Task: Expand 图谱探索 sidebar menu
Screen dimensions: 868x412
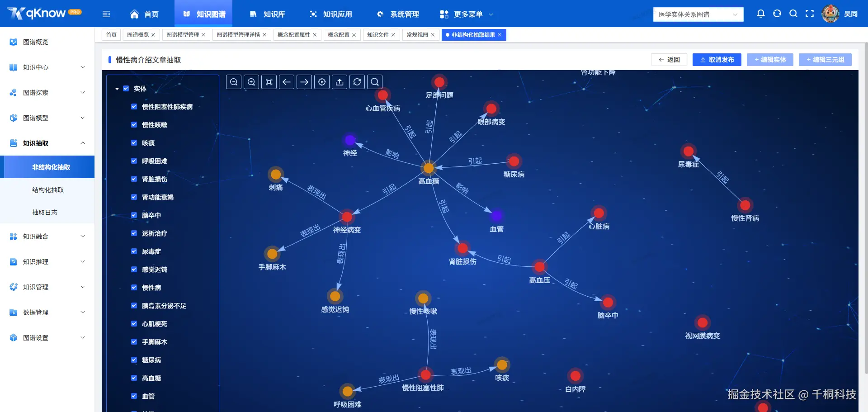Action: click(x=47, y=92)
